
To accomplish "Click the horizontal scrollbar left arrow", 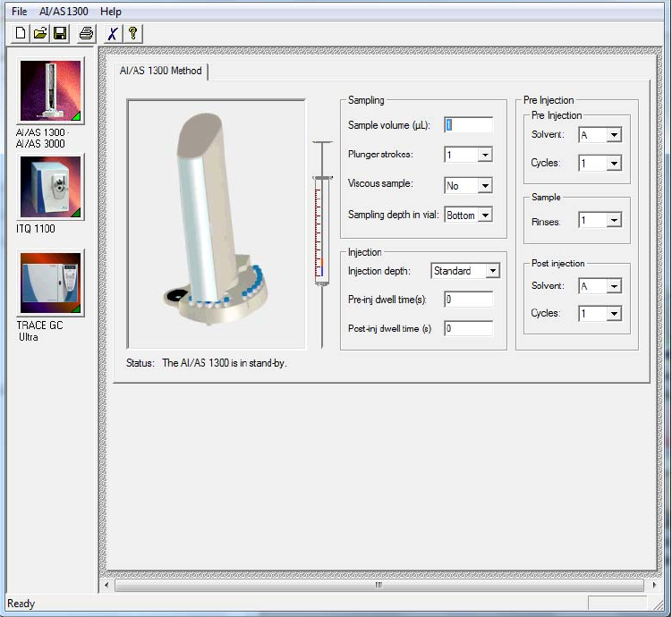I will pos(106,585).
